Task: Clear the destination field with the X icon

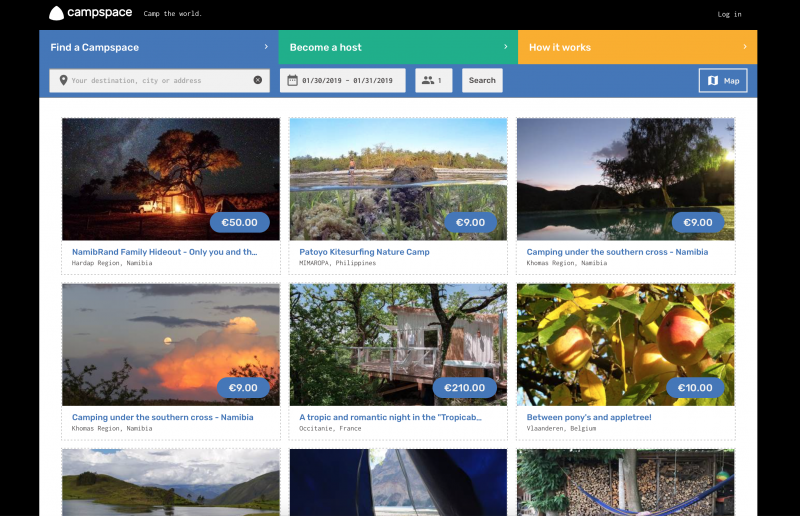Action: pos(258,80)
